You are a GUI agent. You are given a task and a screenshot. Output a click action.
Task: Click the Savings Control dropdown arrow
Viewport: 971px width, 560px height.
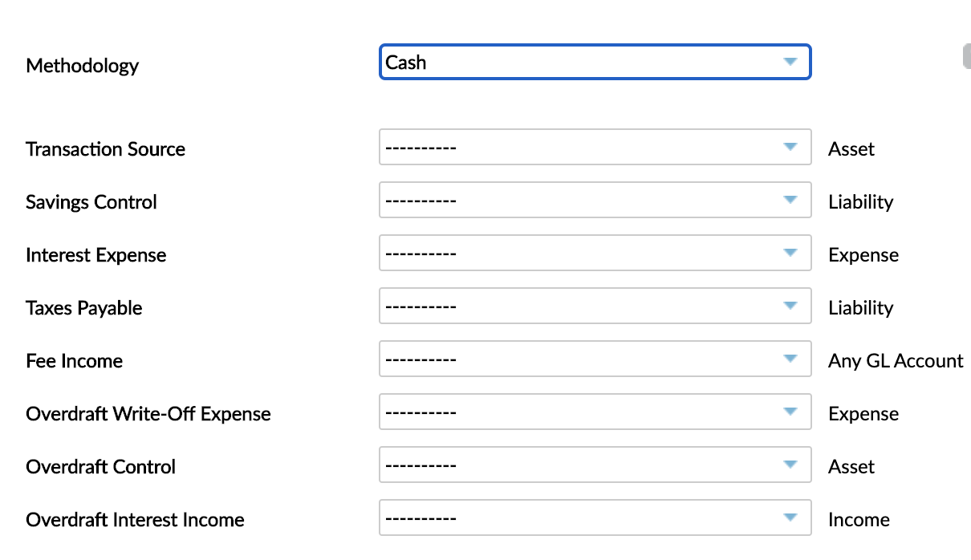(791, 199)
